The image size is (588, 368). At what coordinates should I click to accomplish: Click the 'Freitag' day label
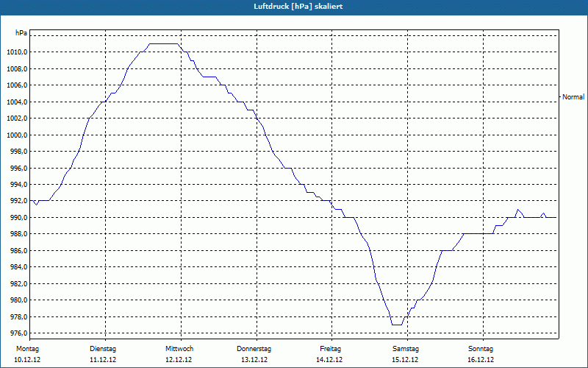coord(330,349)
